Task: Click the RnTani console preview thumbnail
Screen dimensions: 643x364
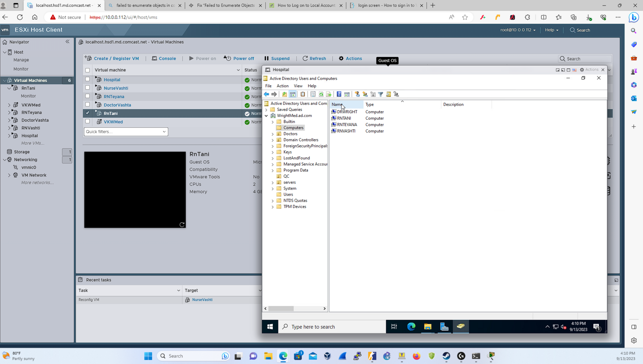Action: pos(135,190)
